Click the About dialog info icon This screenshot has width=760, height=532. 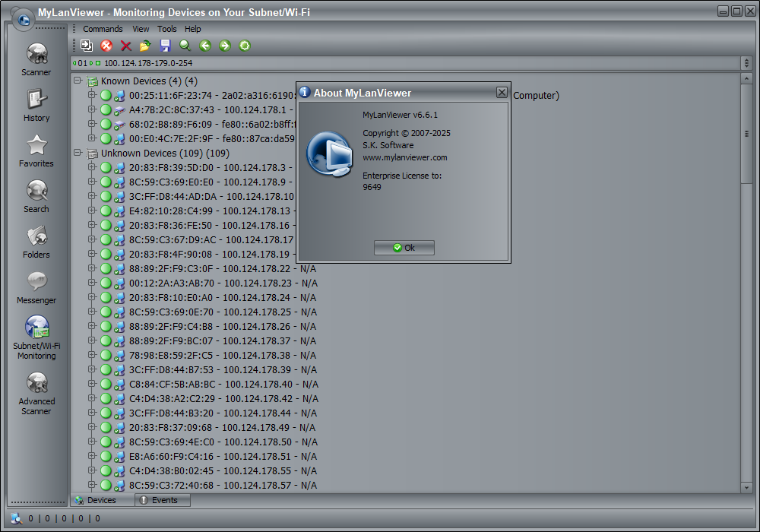click(x=305, y=92)
